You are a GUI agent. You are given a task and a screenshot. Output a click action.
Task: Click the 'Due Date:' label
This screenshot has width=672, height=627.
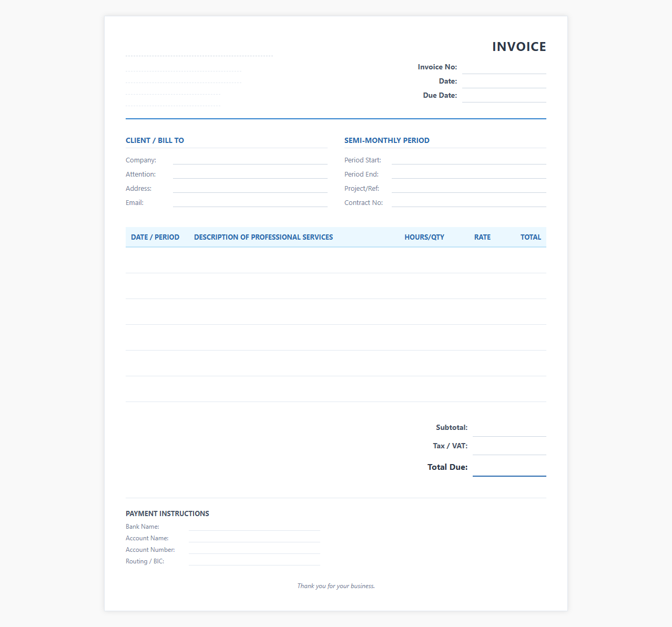click(440, 95)
